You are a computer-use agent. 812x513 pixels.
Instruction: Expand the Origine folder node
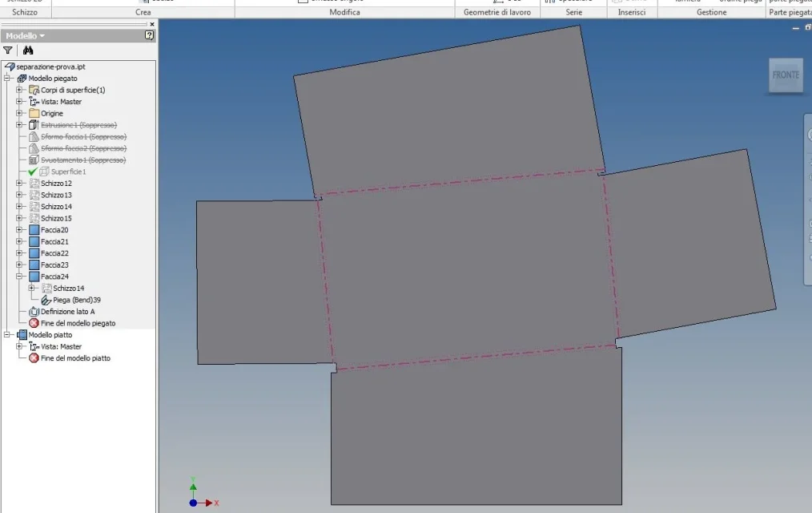(19, 113)
